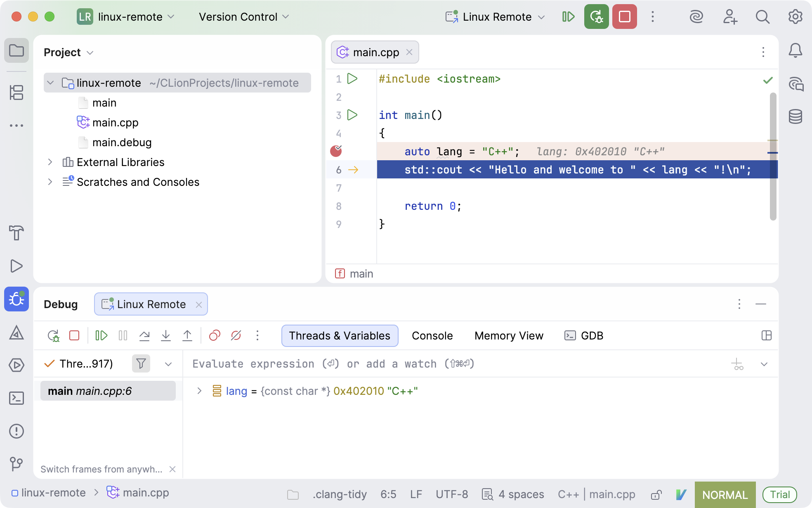The width and height of the screenshot is (812, 508).
Task: Expand the External Libraries node
Action: point(50,162)
